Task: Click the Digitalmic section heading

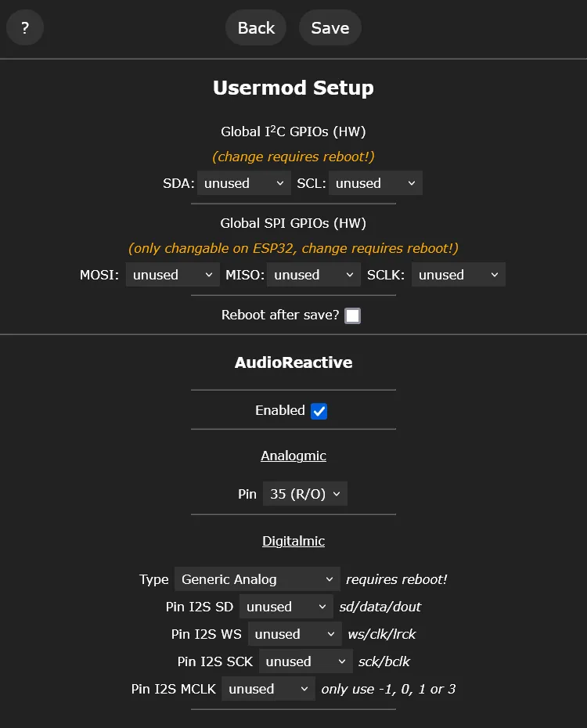Action: coord(293,541)
